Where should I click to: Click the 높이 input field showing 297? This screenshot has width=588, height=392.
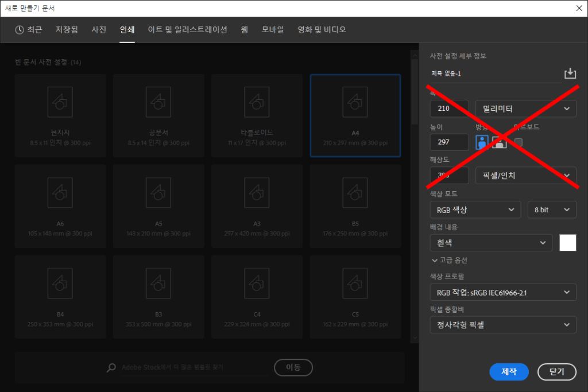(449, 142)
